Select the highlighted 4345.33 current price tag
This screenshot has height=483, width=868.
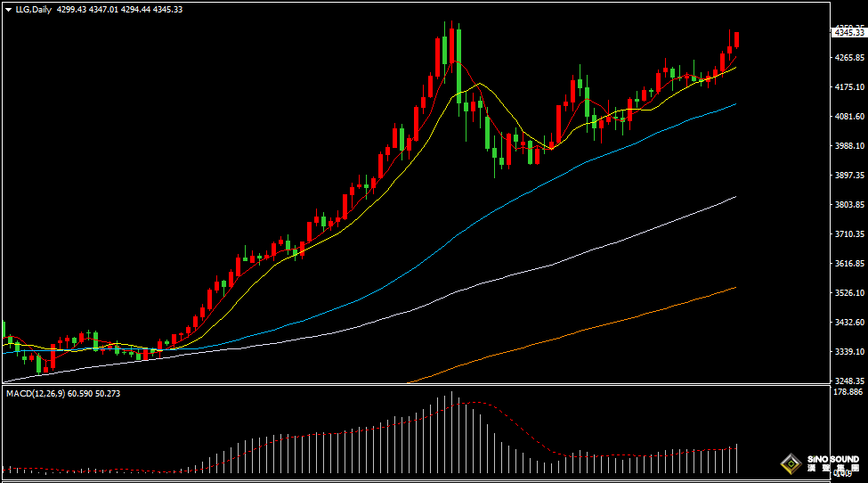(848, 33)
